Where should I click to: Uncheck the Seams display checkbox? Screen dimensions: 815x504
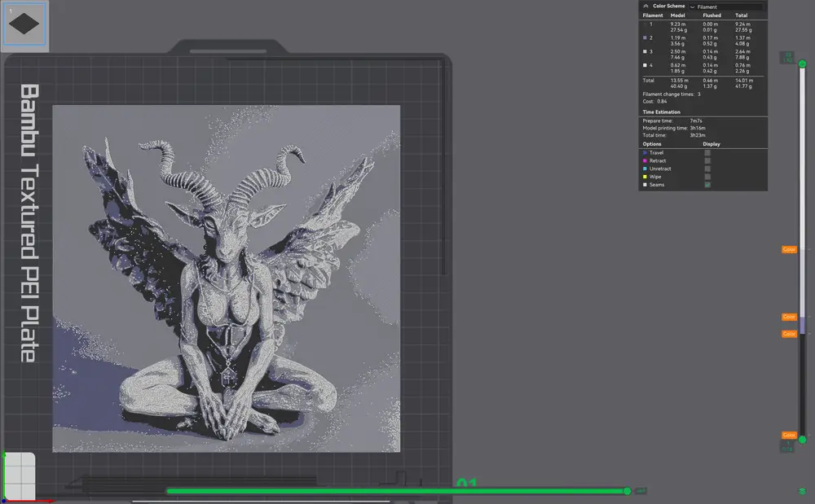point(707,185)
